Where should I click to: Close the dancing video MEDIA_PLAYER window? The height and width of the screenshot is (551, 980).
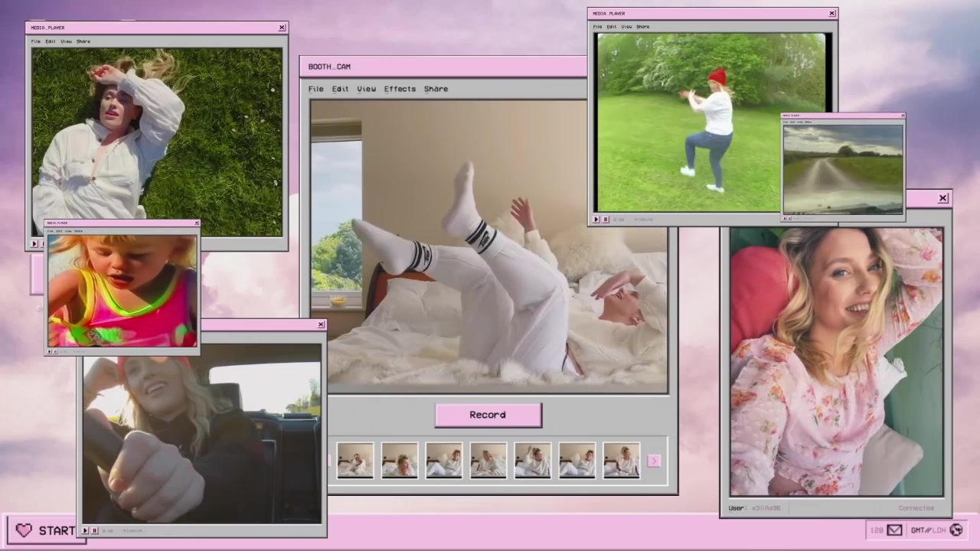pyautogui.click(x=832, y=13)
